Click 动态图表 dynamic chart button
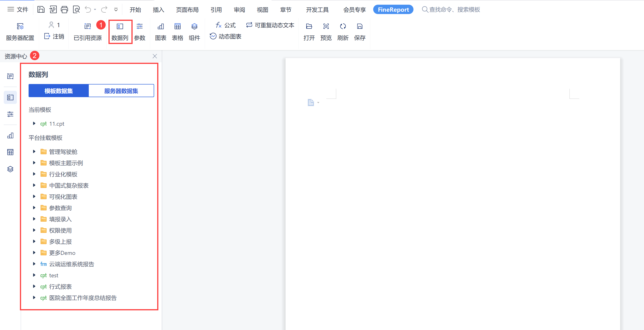 click(x=226, y=37)
